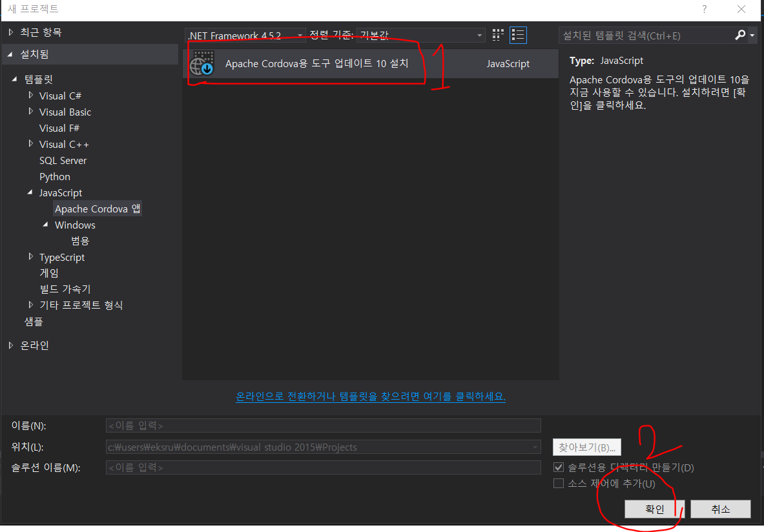Open the 위치 path history dropdown
764x532 pixels.
[x=535, y=447]
